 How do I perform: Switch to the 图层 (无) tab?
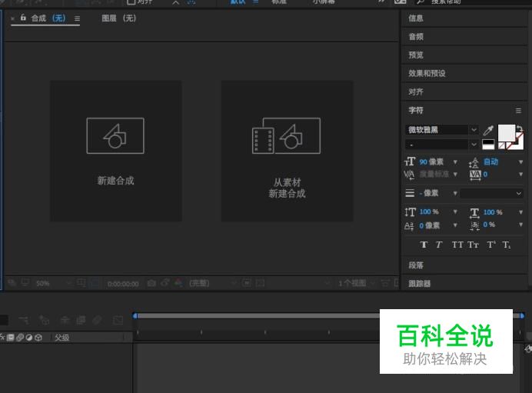(x=118, y=18)
